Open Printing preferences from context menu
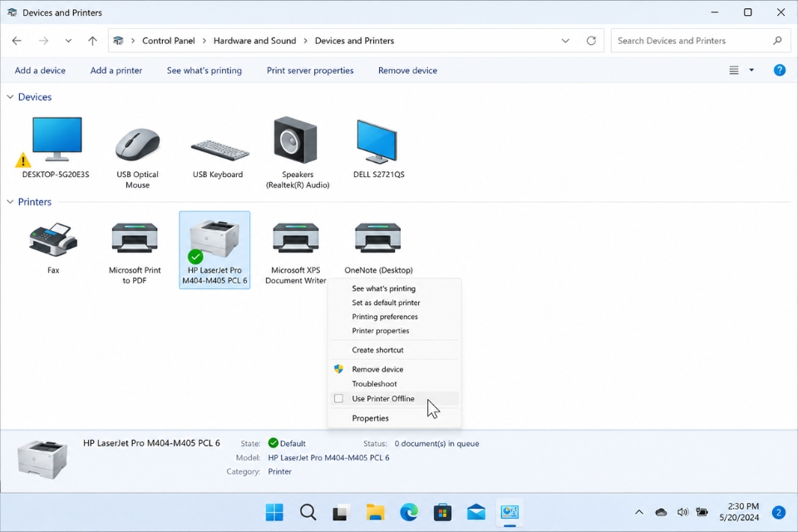 tap(385, 317)
